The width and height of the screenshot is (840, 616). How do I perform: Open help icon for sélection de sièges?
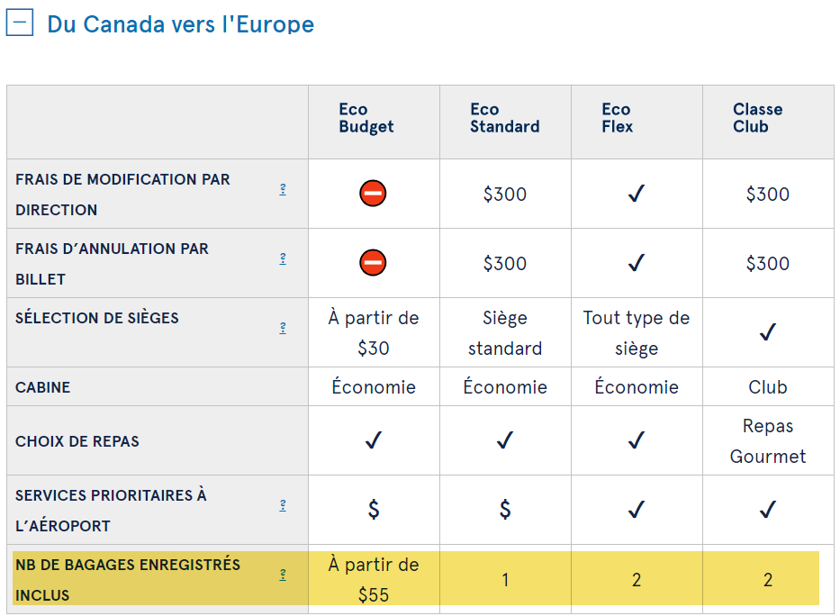click(x=283, y=328)
